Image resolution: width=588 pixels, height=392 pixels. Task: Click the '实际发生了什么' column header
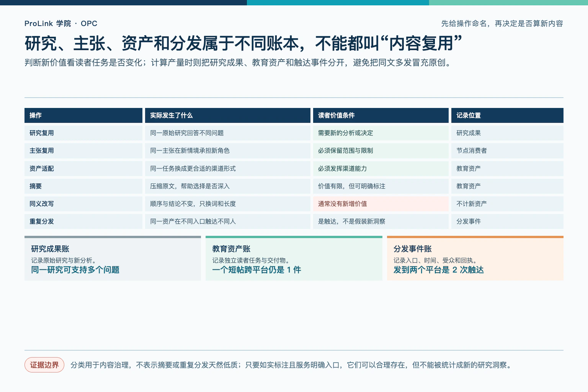pyautogui.click(x=228, y=115)
